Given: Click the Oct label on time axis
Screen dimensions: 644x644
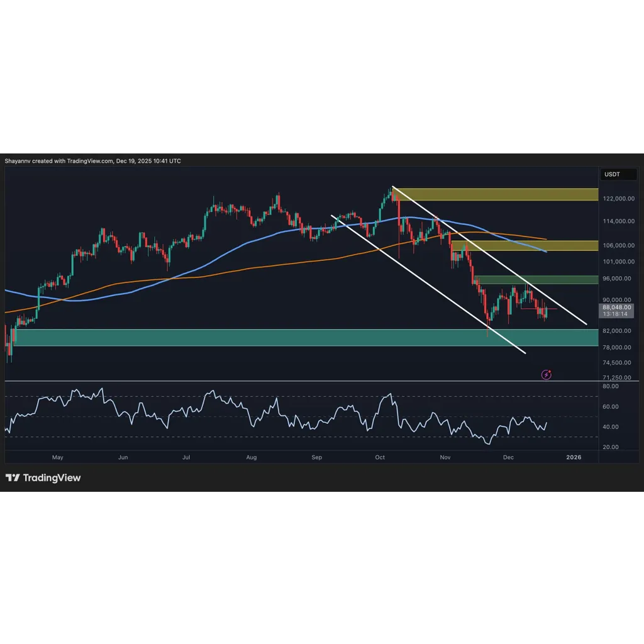Looking at the screenshot, I should (380, 457).
